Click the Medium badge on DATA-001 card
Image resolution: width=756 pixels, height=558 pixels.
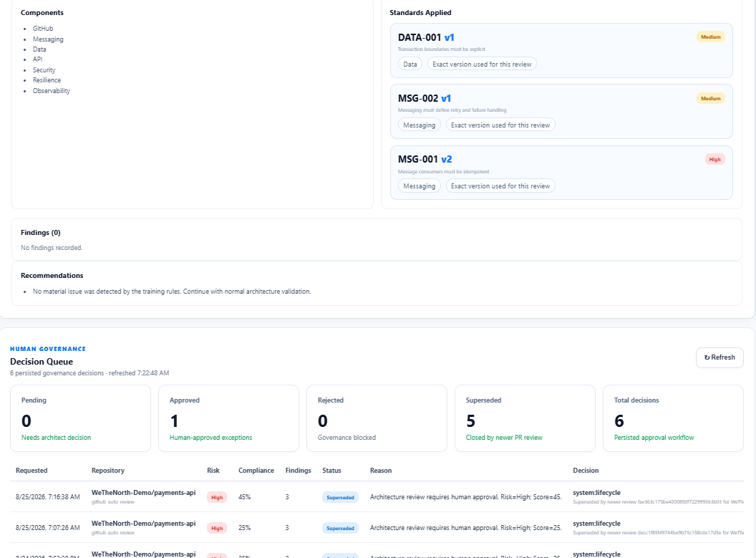pyautogui.click(x=710, y=37)
